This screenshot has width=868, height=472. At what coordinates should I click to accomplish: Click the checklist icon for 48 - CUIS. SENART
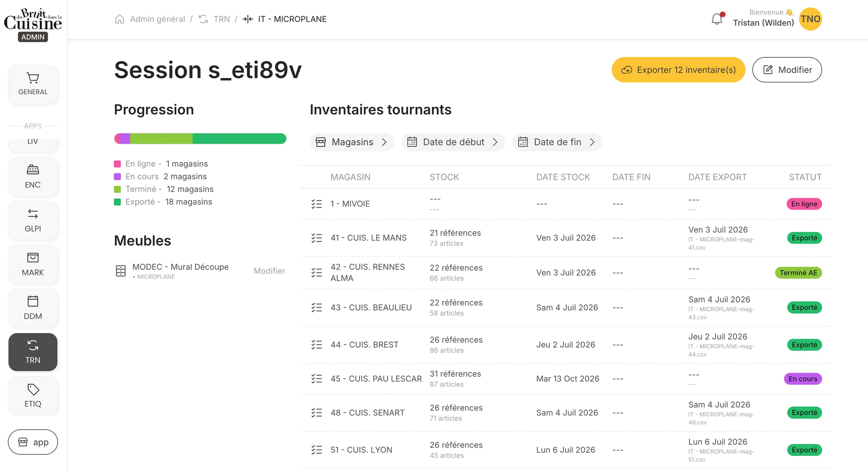[x=316, y=413]
